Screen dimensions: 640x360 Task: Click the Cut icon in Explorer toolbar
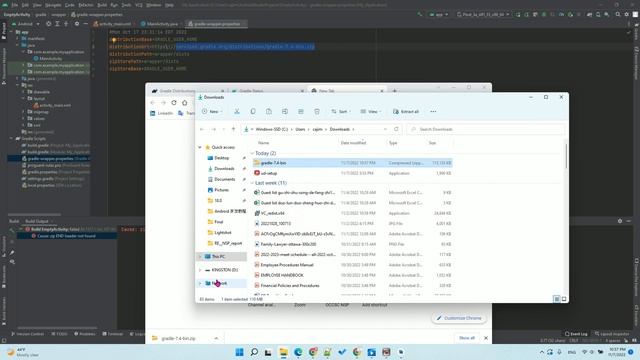[x=237, y=111]
